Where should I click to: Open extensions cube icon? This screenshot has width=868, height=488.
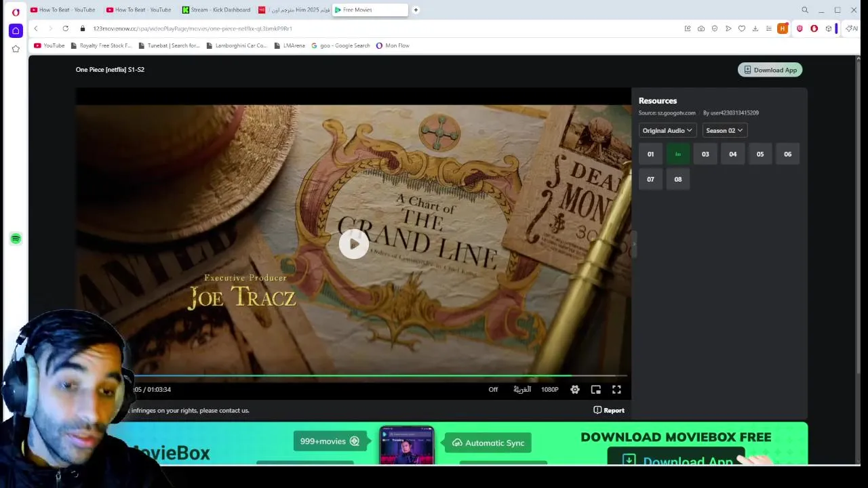click(828, 28)
